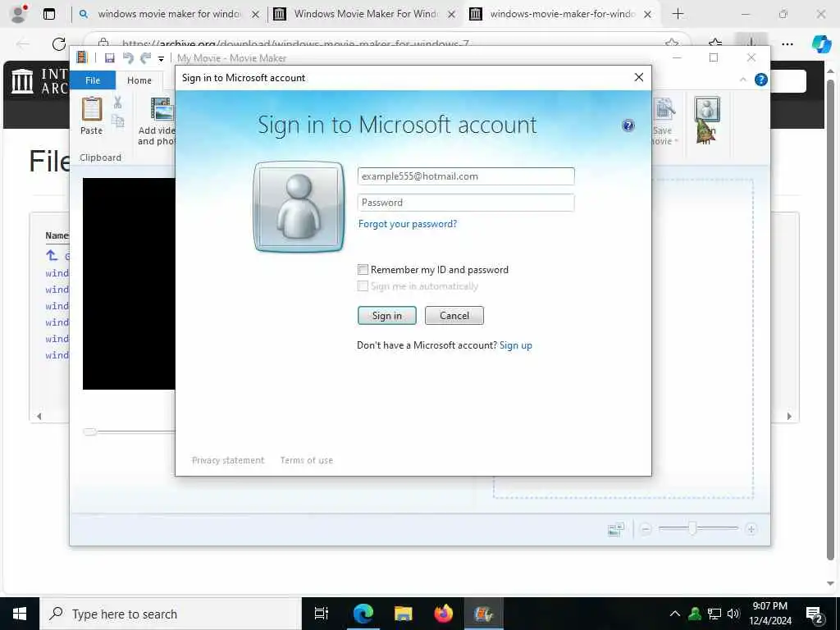The image size is (840, 630).
Task: Click the email address input field
Action: click(x=466, y=176)
